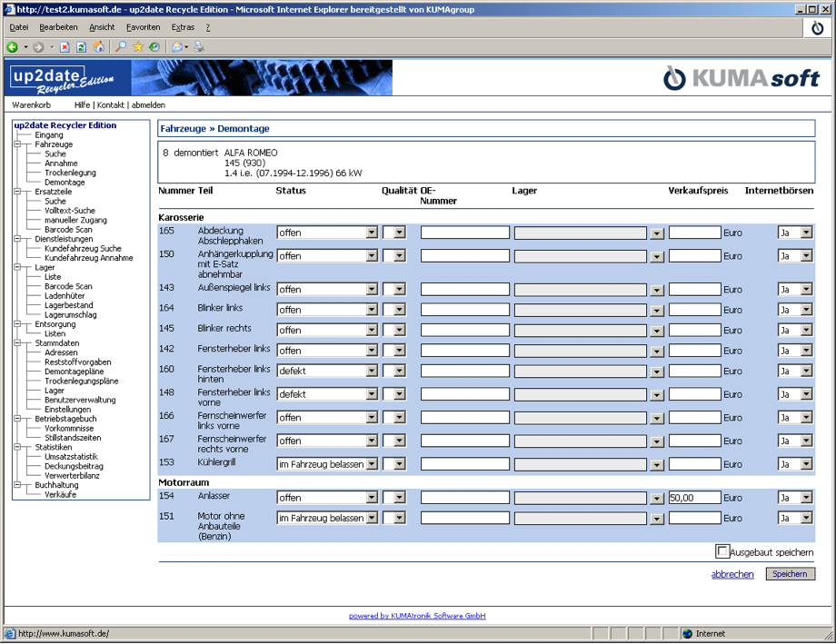The height and width of the screenshot is (644, 836).
Task: Click OE-Nummer field for Anhängerkupplung
Action: coord(465,256)
